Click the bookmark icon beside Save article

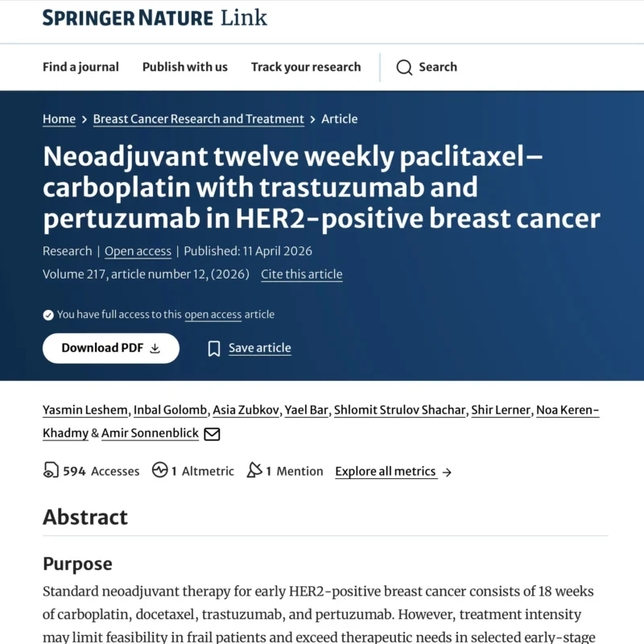coord(214,349)
